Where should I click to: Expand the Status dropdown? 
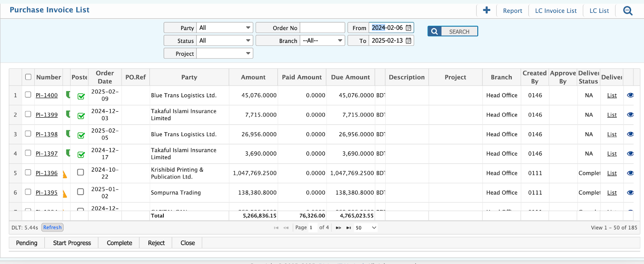(225, 41)
